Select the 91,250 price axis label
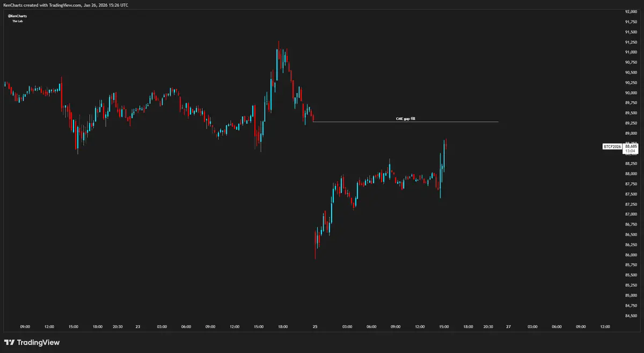This screenshot has height=353, width=644. click(x=631, y=42)
